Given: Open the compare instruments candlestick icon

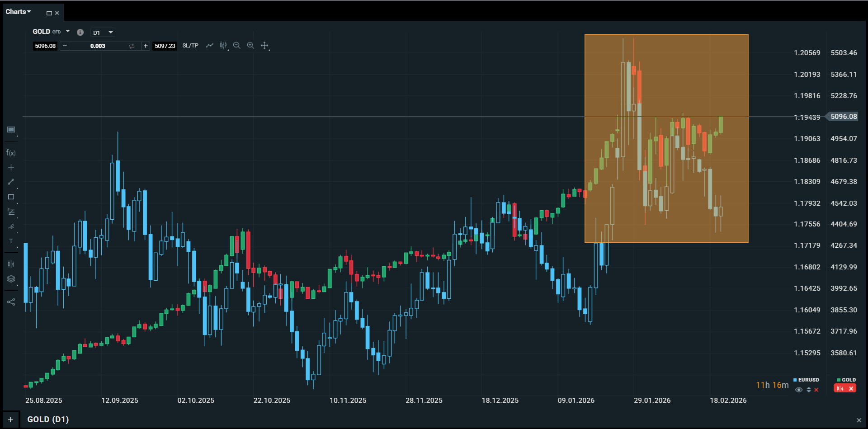Looking at the screenshot, I should pos(11,264).
